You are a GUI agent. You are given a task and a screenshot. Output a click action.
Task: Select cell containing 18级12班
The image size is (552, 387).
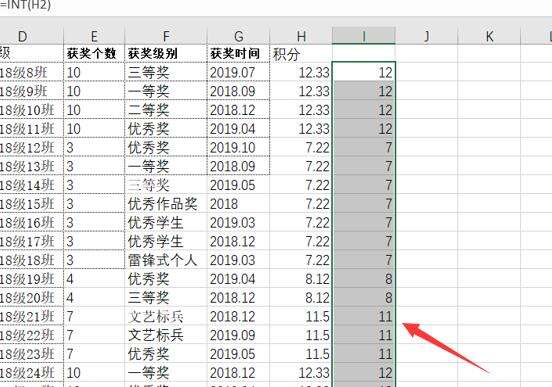coord(31,148)
